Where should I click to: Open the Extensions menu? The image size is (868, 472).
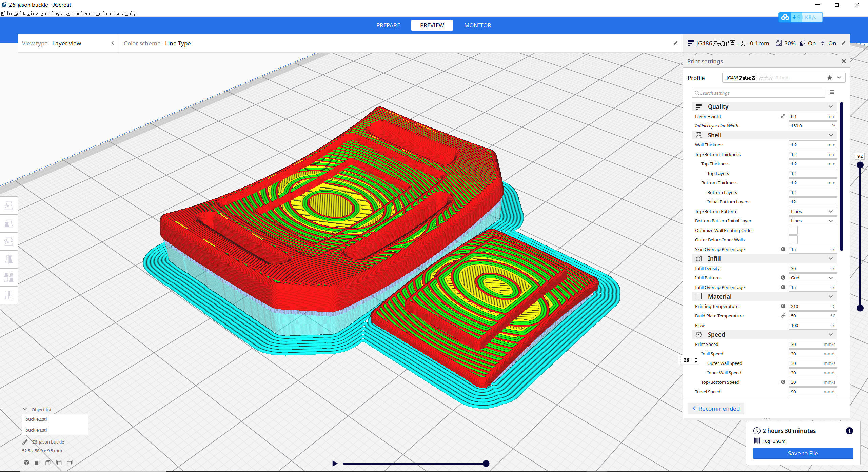[x=78, y=13]
